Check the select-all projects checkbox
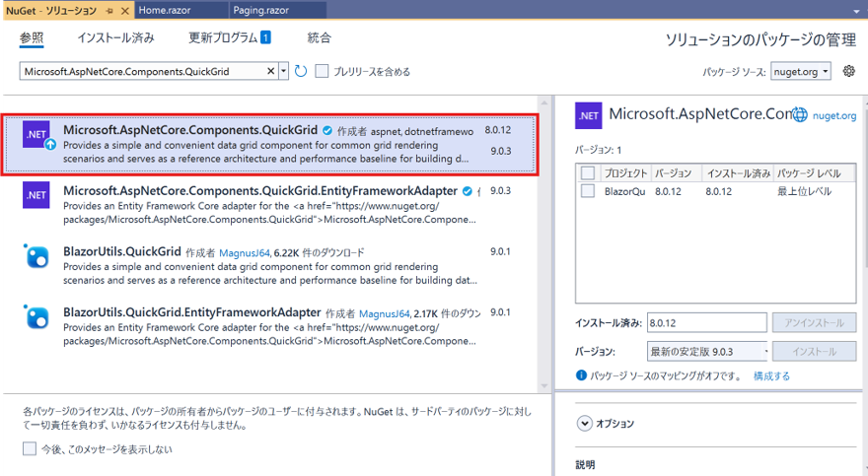 pyautogui.click(x=588, y=173)
